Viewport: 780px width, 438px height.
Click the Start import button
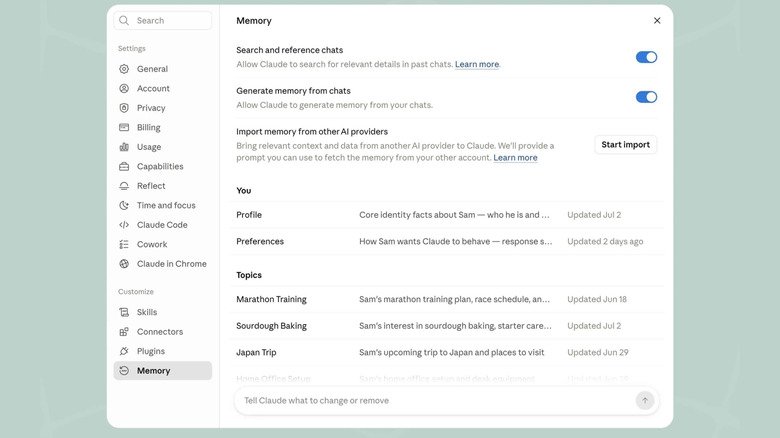pyautogui.click(x=625, y=144)
